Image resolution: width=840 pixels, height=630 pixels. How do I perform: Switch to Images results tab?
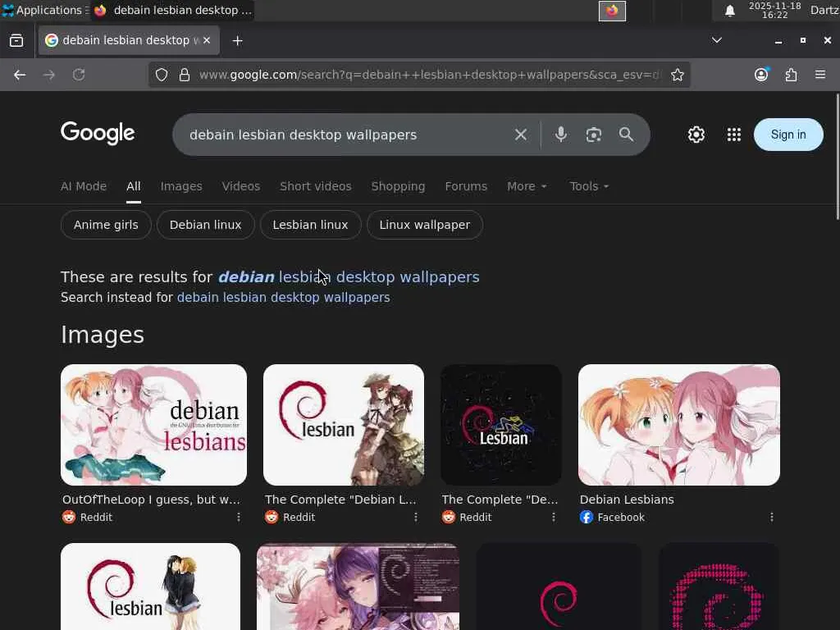(181, 186)
